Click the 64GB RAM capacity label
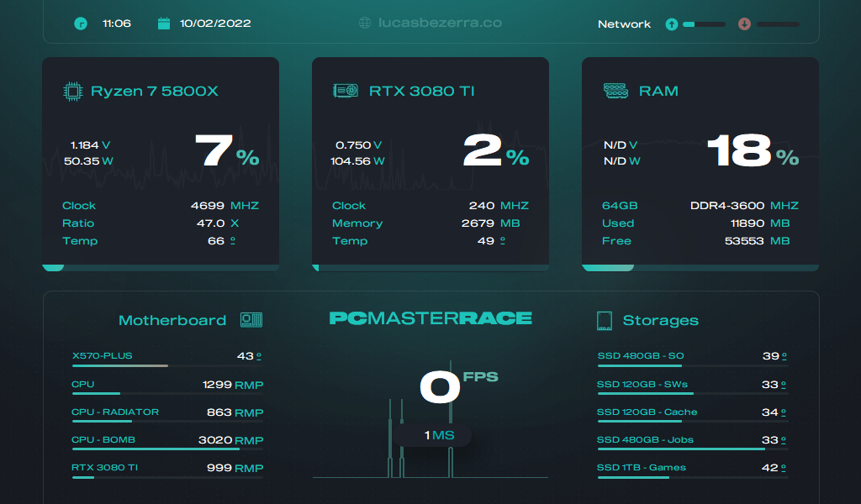The image size is (861, 504). 620,206
